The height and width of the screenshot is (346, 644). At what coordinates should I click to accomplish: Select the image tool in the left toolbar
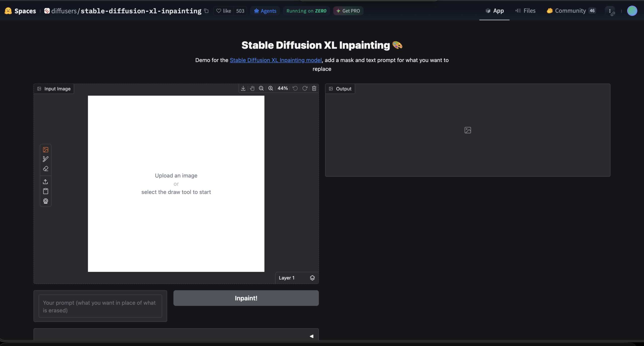pos(46,150)
